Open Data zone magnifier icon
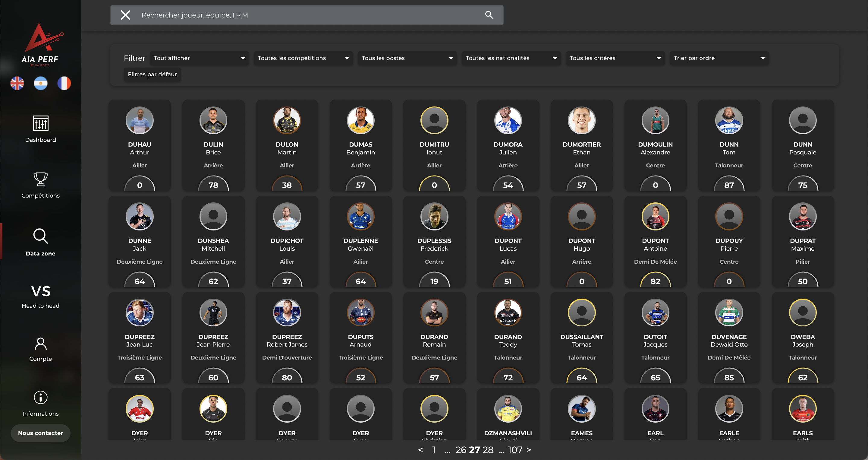 point(40,236)
